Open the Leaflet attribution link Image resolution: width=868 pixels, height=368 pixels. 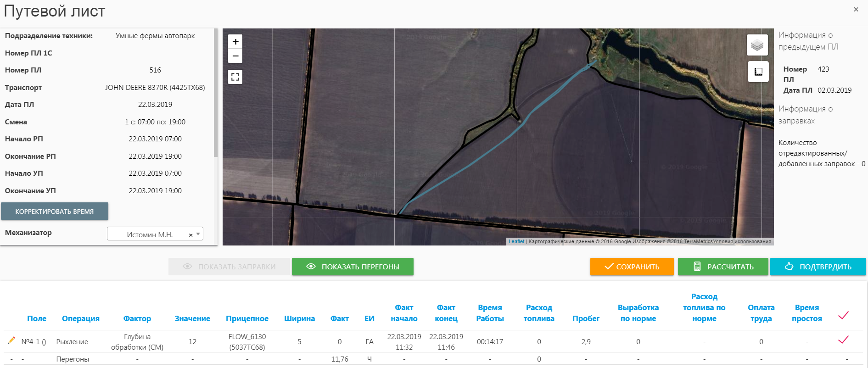coord(516,241)
